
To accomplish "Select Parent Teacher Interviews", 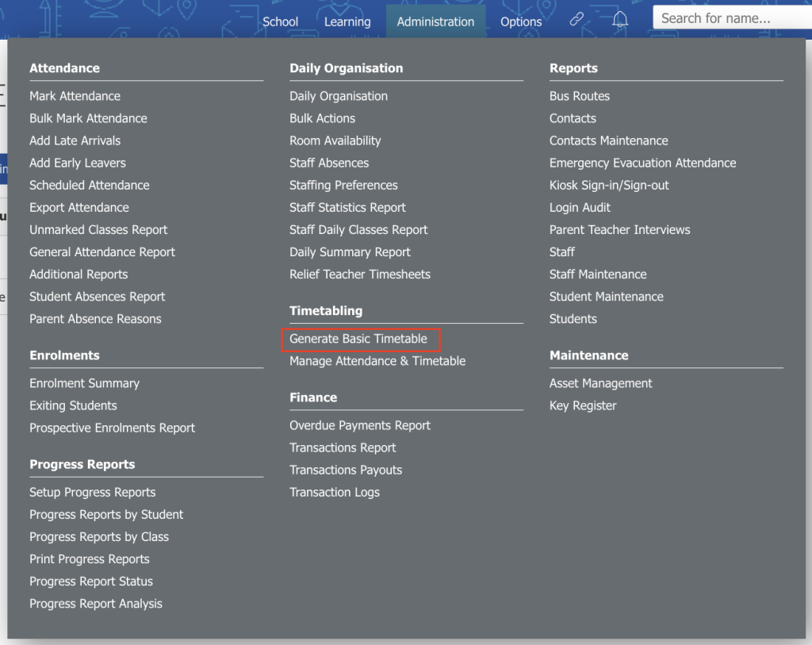I will pos(620,229).
